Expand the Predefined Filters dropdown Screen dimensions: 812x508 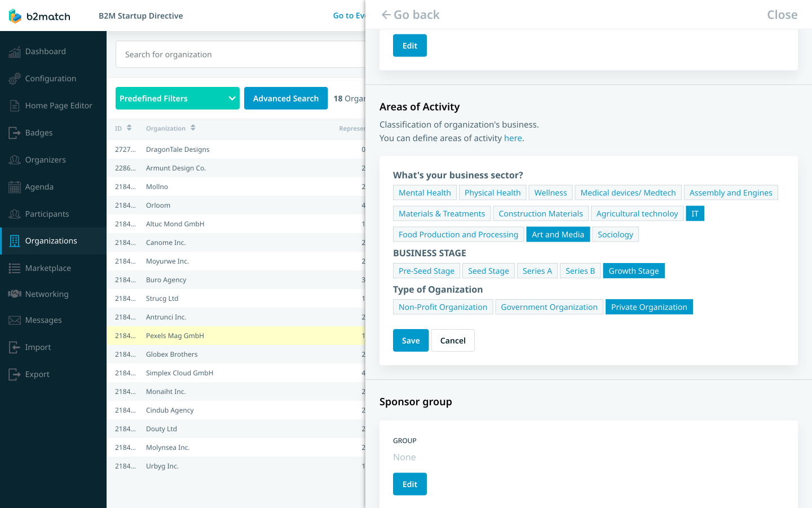coord(178,98)
